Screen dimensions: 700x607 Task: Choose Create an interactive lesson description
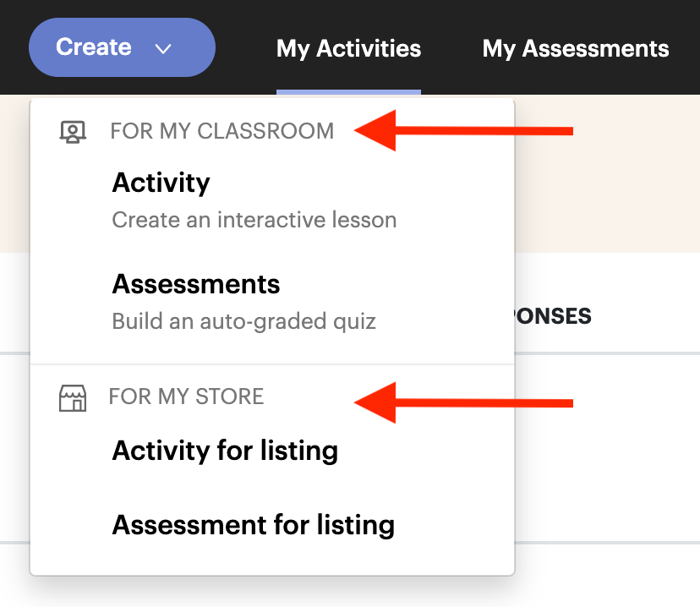tap(254, 220)
